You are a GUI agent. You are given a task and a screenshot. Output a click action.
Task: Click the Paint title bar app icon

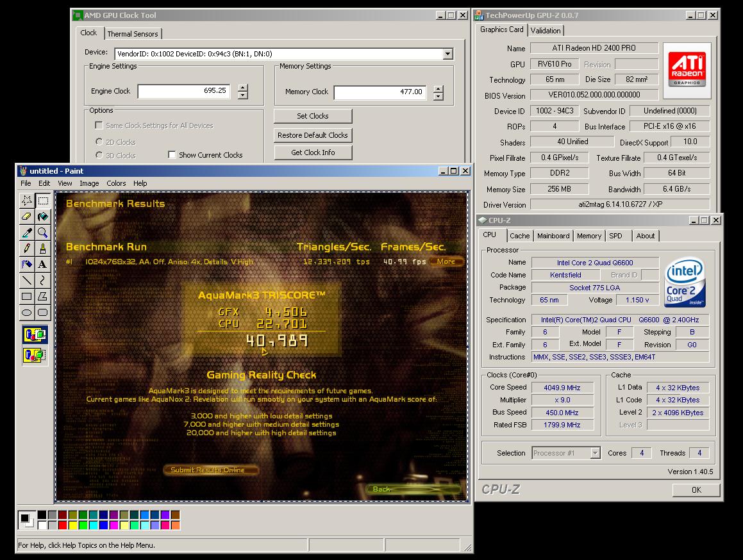click(22, 171)
